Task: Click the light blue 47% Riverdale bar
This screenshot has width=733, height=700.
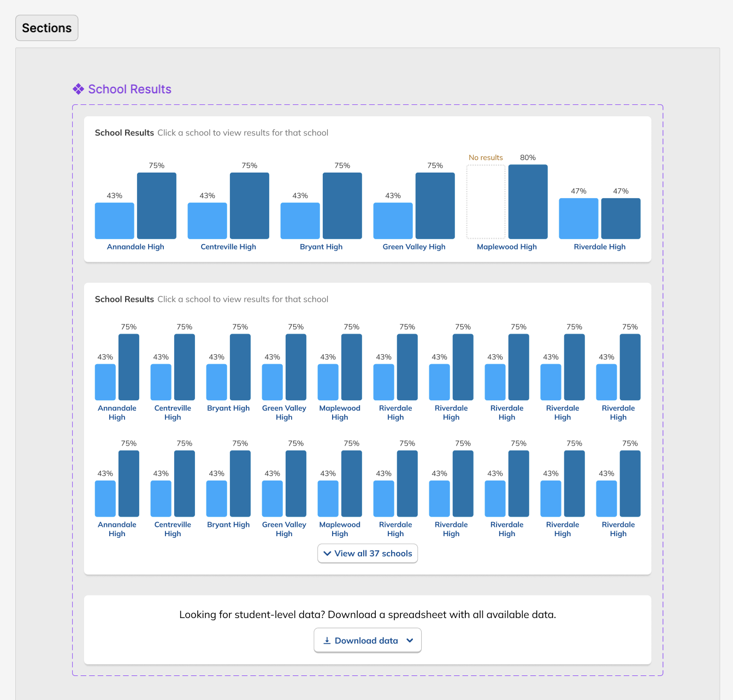Action: 578,218
